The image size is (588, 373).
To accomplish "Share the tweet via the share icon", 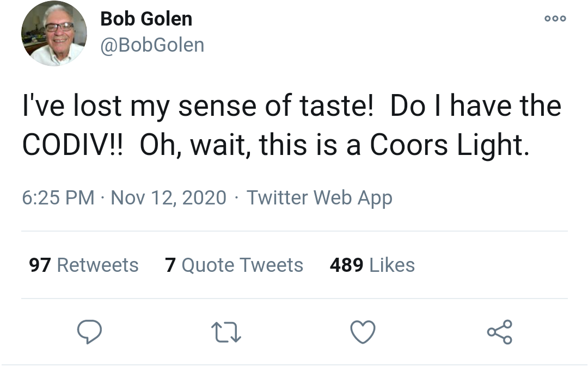I will pyautogui.click(x=500, y=332).
